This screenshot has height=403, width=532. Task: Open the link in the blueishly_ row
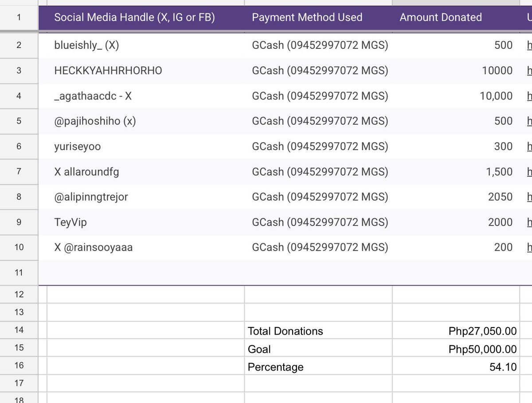click(x=529, y=45)
